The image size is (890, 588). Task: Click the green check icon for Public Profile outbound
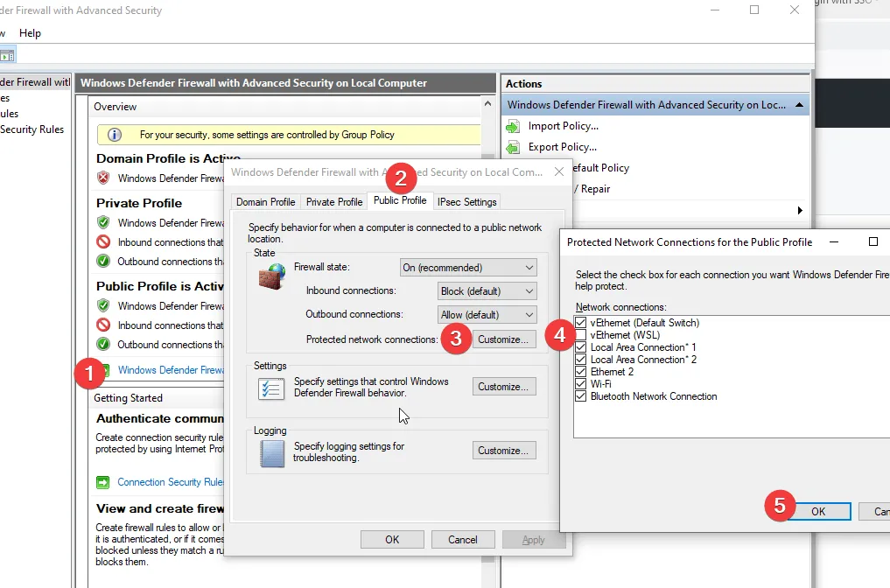[x=103, y=344]
